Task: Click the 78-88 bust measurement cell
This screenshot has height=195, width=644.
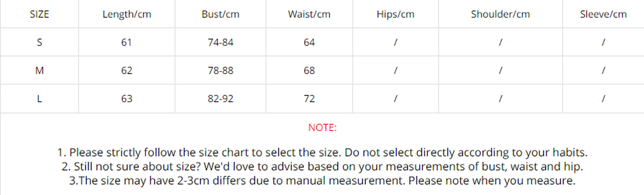Action: click(x=220, y=70)
